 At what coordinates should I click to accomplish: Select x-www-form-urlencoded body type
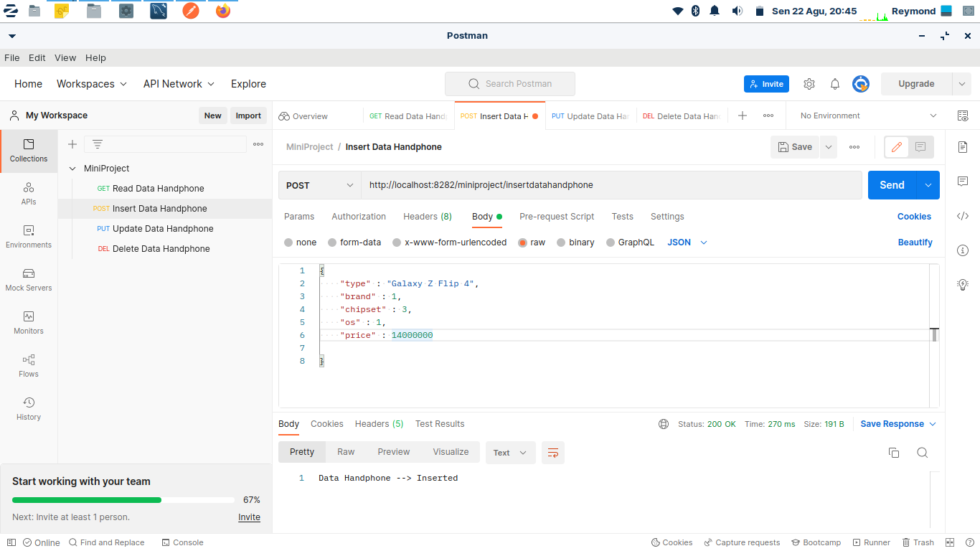click(x=450, y=242)
